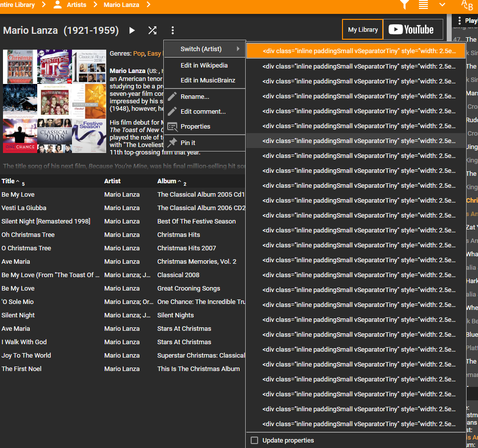Click the list view layout icon
The height and width of the screenshot is (448, 478).
tap(423, 5)
